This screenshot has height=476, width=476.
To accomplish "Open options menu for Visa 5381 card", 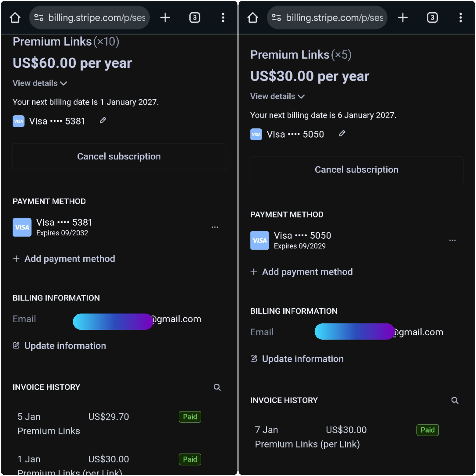I will coord(215,227).
